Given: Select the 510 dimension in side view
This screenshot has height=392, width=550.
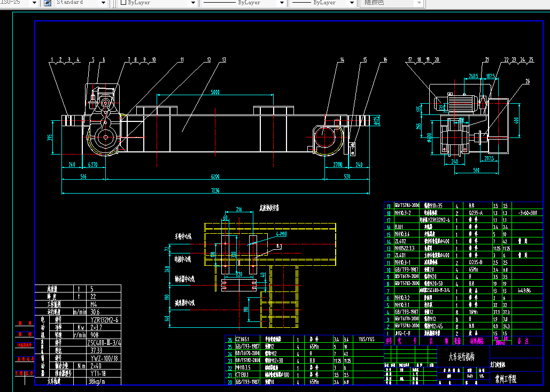Looking at the screenshot, I should pos(476,170).
